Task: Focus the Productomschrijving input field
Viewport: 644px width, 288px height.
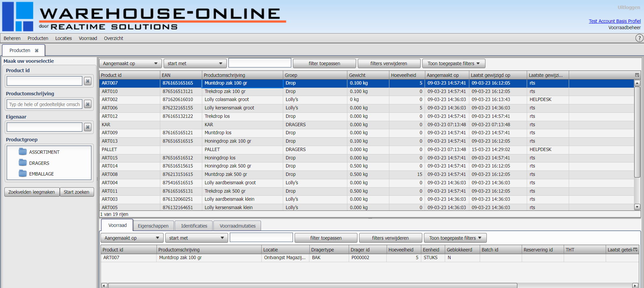Action: pyautogui.click(x=44, y=104)
